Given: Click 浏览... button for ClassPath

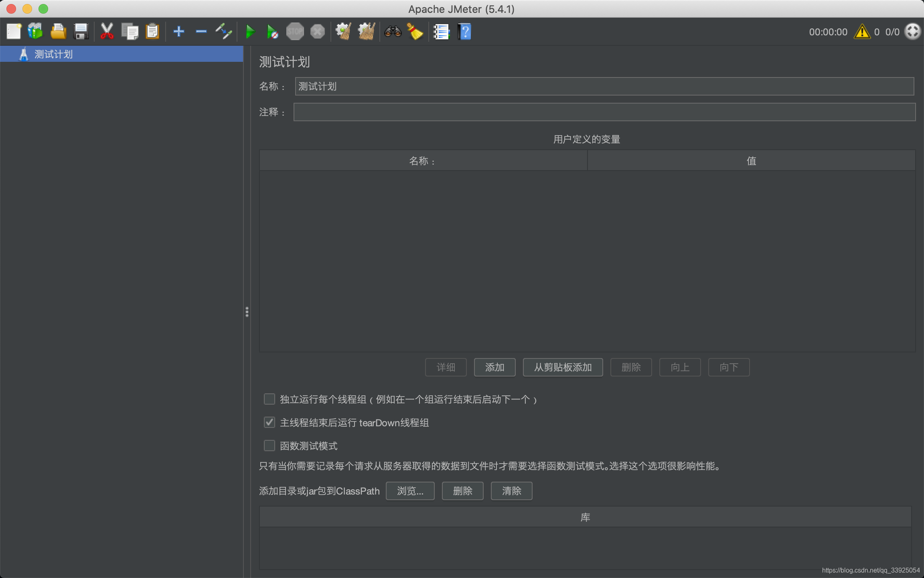Looking at the screenshot, I should [x=410, y=491].
